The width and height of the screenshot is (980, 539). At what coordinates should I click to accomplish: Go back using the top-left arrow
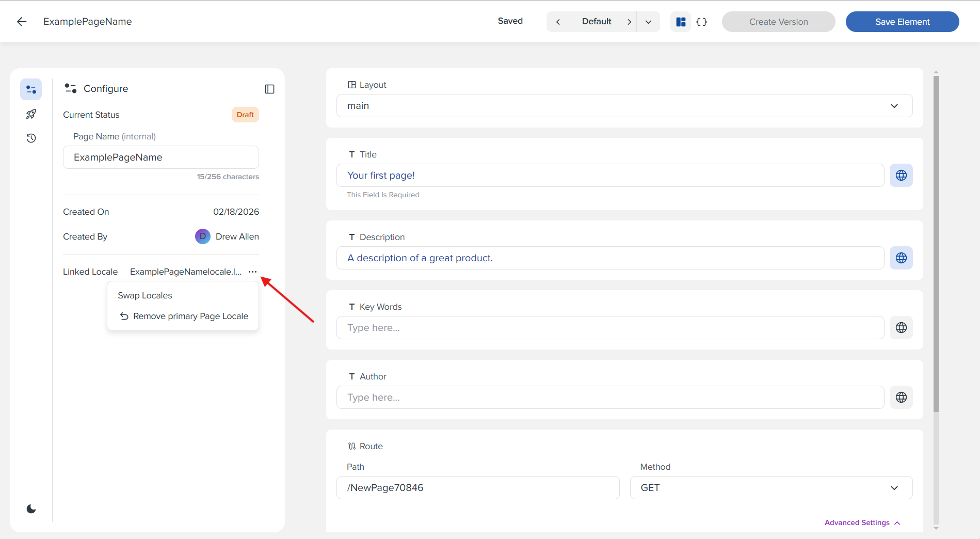[x=21, y=21]
